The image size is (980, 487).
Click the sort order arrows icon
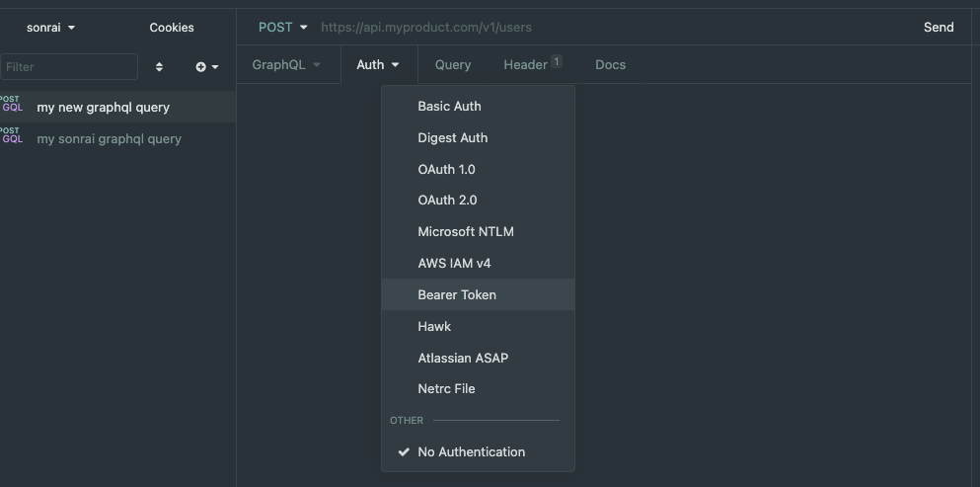point(159,67)
